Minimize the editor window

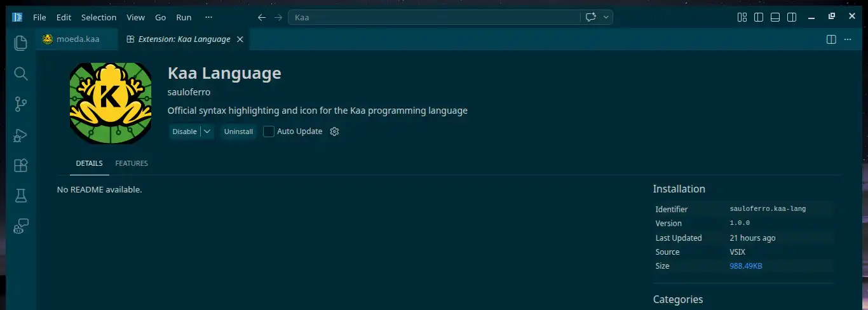(813, 17)
